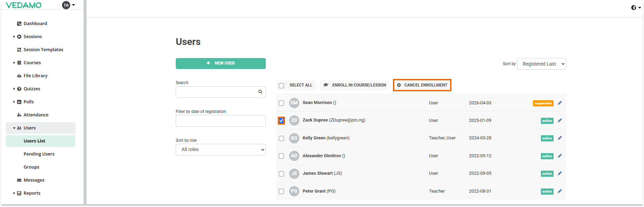
Task: Open Messages in sidebar
Action: (x=34, y=180)
